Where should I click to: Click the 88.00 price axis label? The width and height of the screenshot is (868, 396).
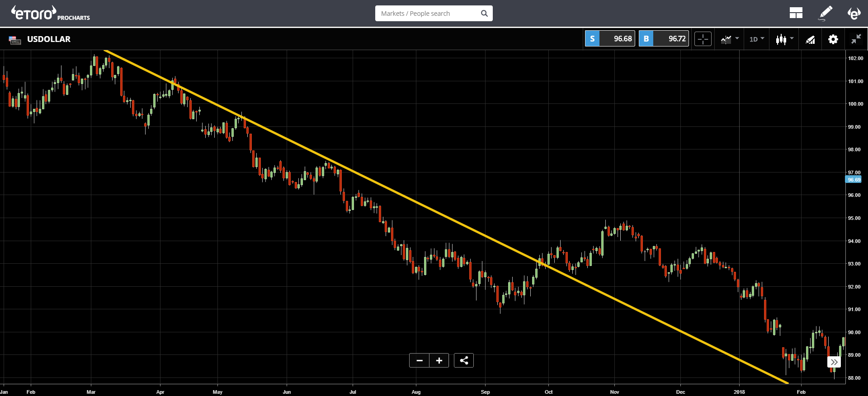[x=854, y=378]
